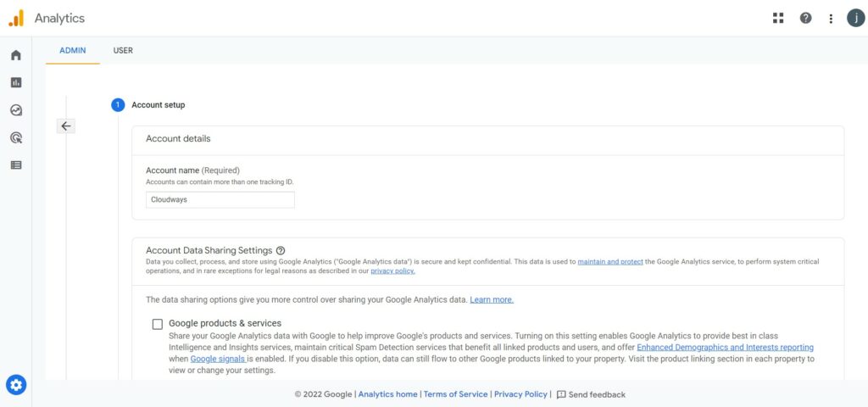Open the user account avatar
Image resolution: width=868 pixels, height=407 pixels.
pos(856,19)
